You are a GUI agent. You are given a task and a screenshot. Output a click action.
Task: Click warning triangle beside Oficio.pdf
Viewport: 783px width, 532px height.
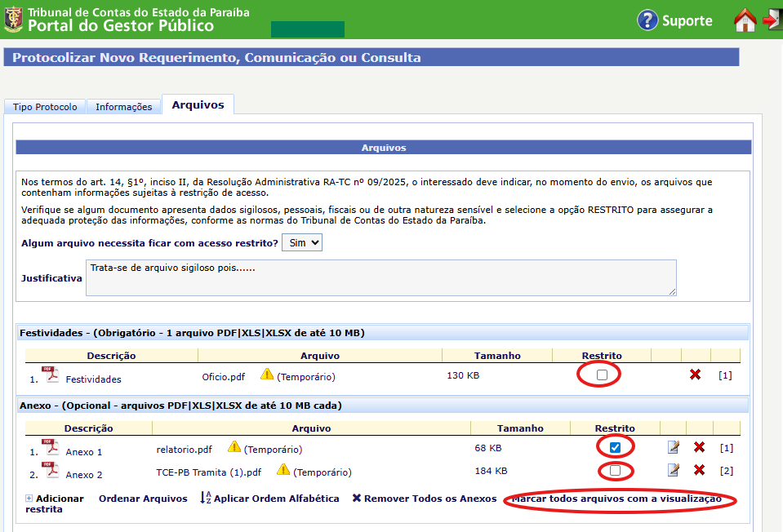pos(267,374)
